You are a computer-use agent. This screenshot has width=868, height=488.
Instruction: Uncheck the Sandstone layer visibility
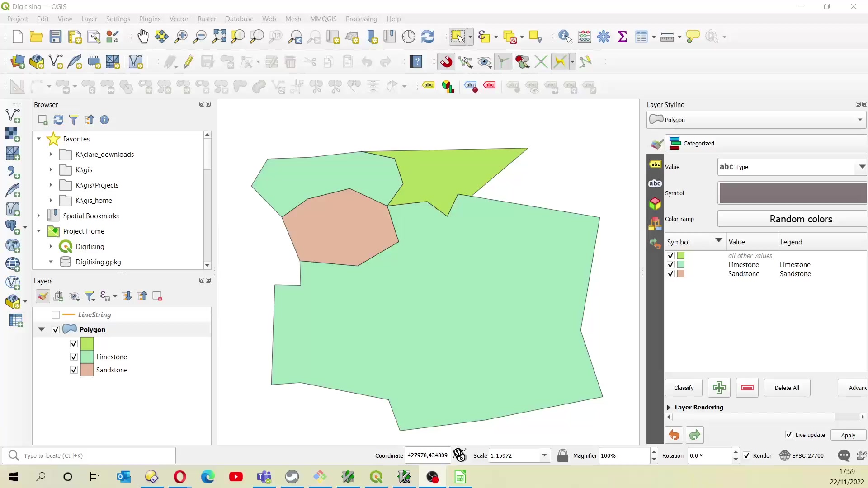73,370
